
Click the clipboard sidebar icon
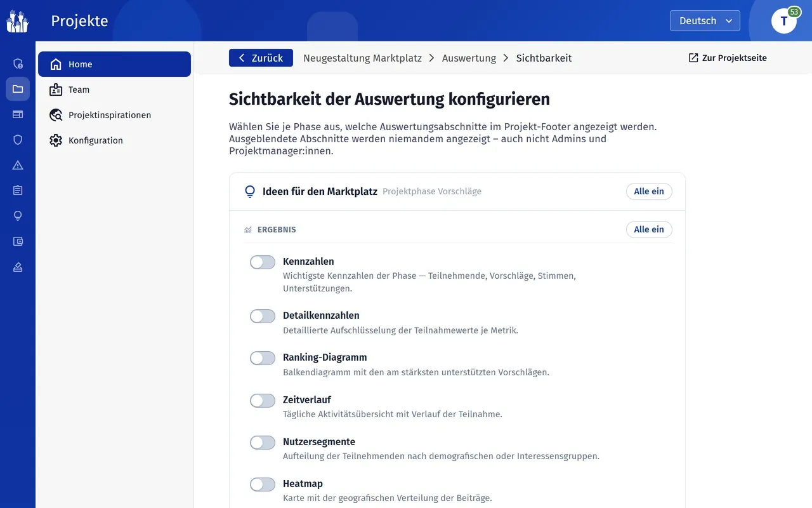pos(18,190)
